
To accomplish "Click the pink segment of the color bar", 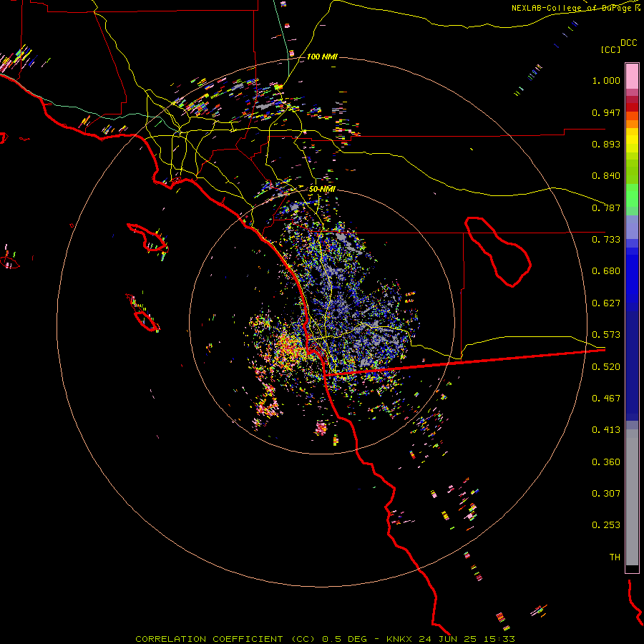I will coord(632,76).
